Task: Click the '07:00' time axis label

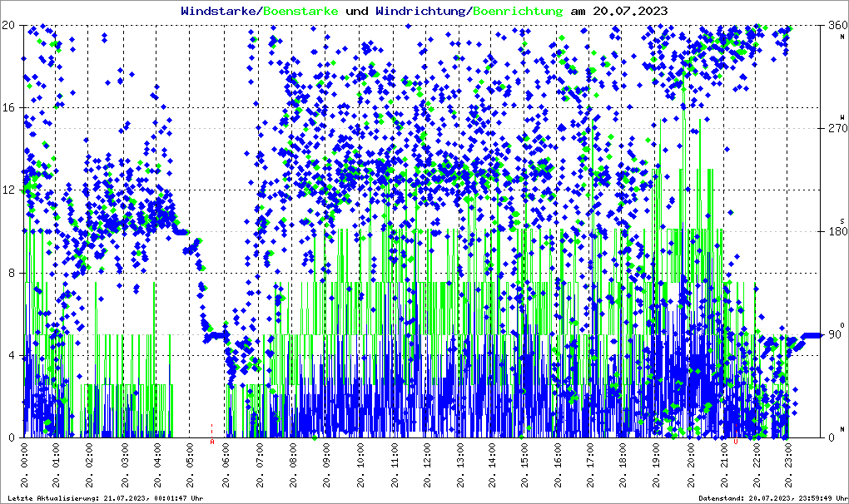Action: click(x=260, y=455)
